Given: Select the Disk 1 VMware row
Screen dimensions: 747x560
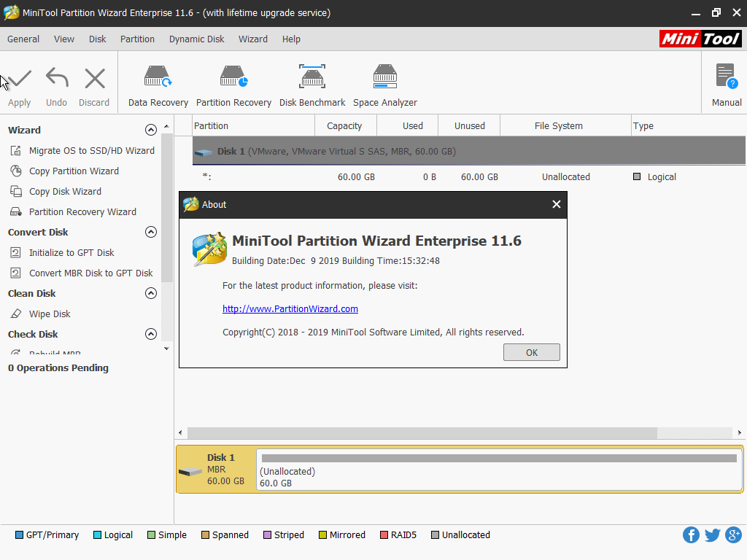Looking at the screenshot, I should (x=469, y=151).
